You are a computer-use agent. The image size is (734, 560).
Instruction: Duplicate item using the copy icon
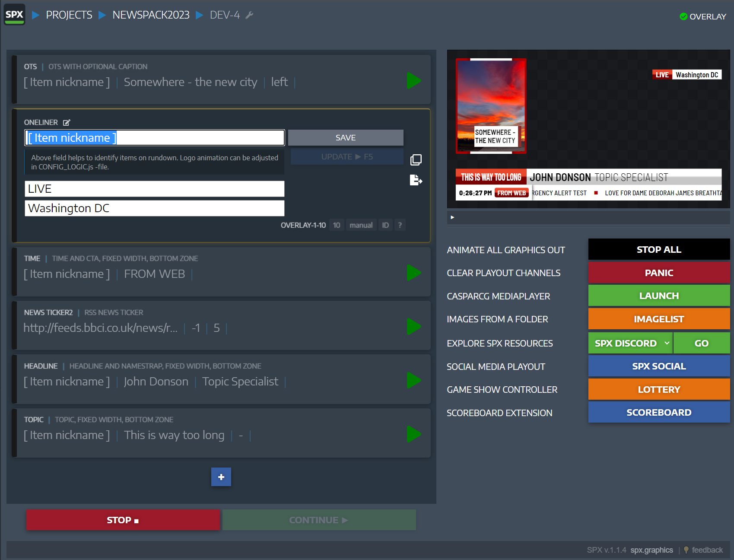(x=416, y=160)
